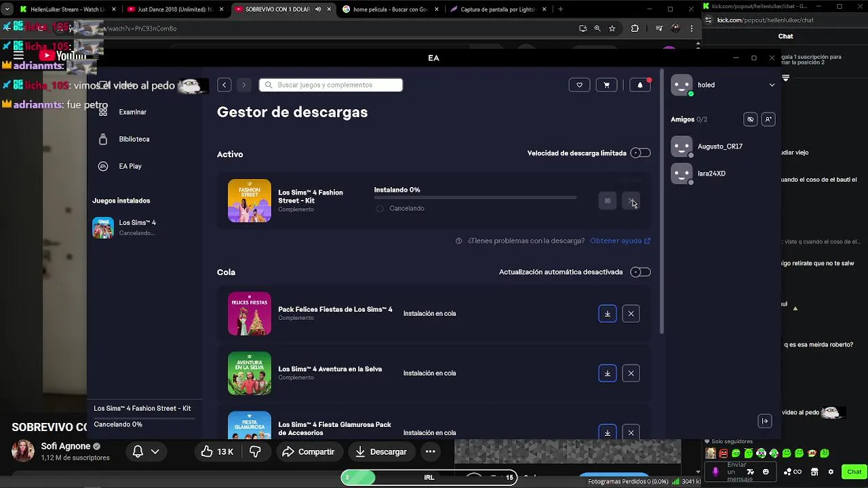Click the Kick chat microphone icon

tap(715, 472)
